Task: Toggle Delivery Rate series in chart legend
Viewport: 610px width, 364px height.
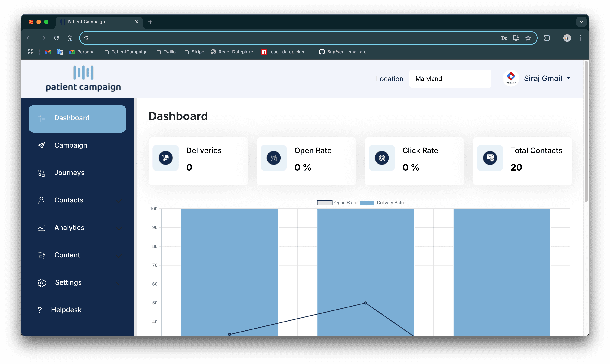Action: click(382, 203)
